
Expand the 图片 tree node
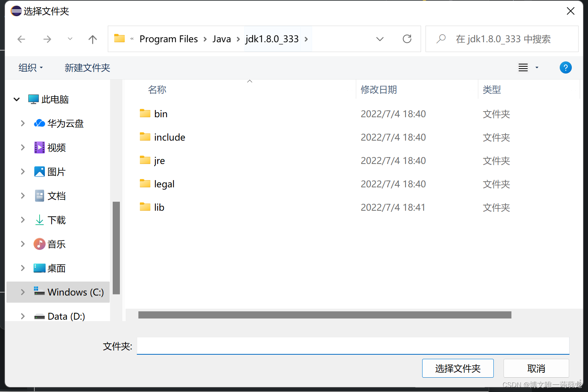[x=23, y=172]
